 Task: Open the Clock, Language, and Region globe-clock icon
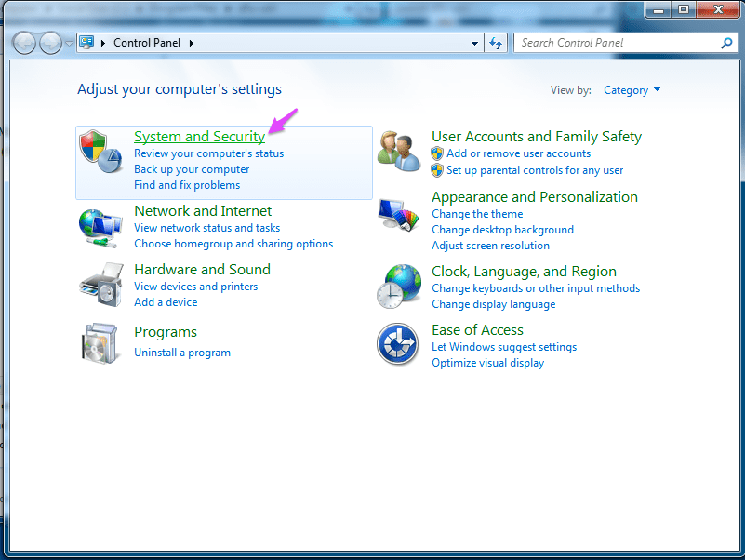click(x=399, y=287)
